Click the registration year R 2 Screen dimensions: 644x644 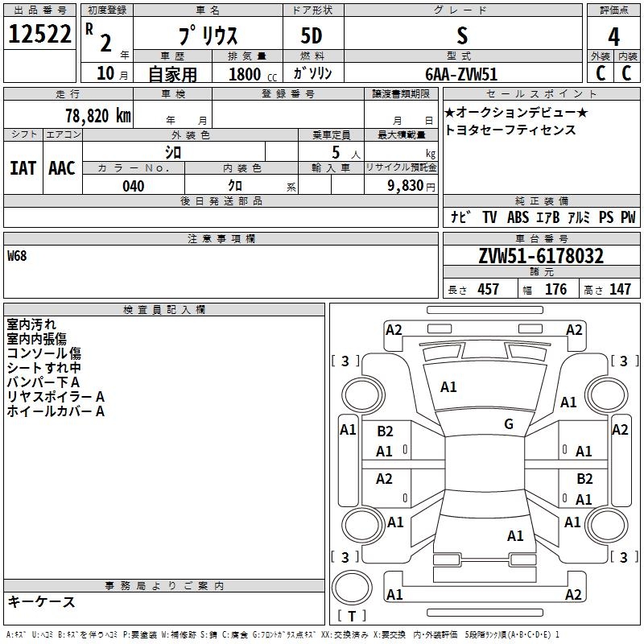click(98, 38)
